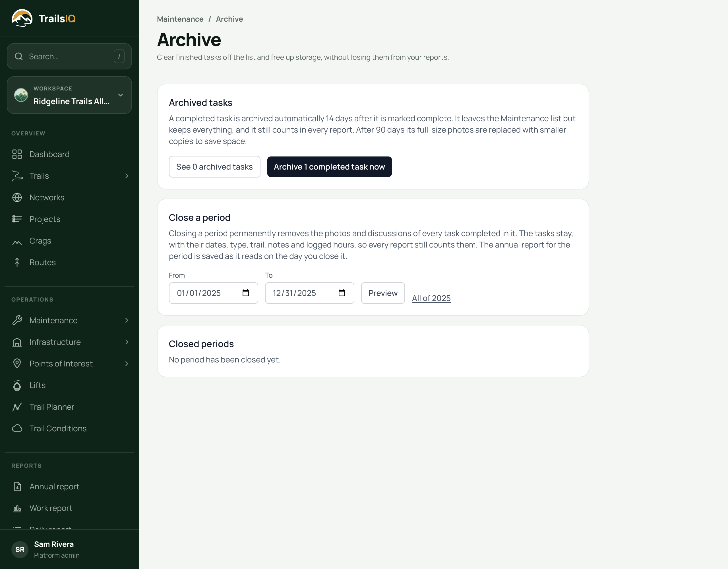This screenshot has height=569, width=728.
Task: Click the Preview button
Action: [383, 293]
